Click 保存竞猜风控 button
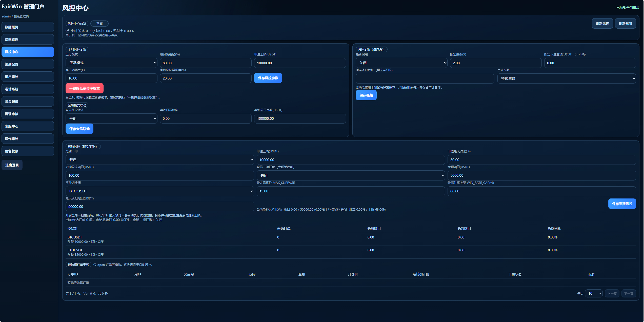 622,204
